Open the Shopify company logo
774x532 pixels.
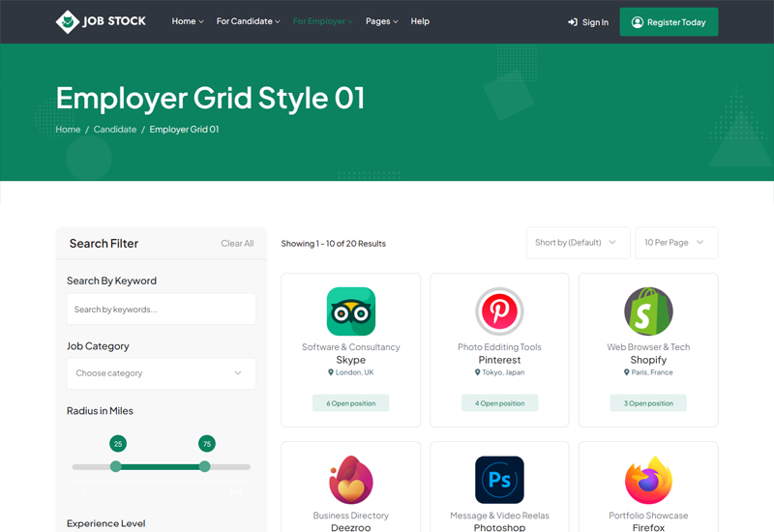(648, 311)
